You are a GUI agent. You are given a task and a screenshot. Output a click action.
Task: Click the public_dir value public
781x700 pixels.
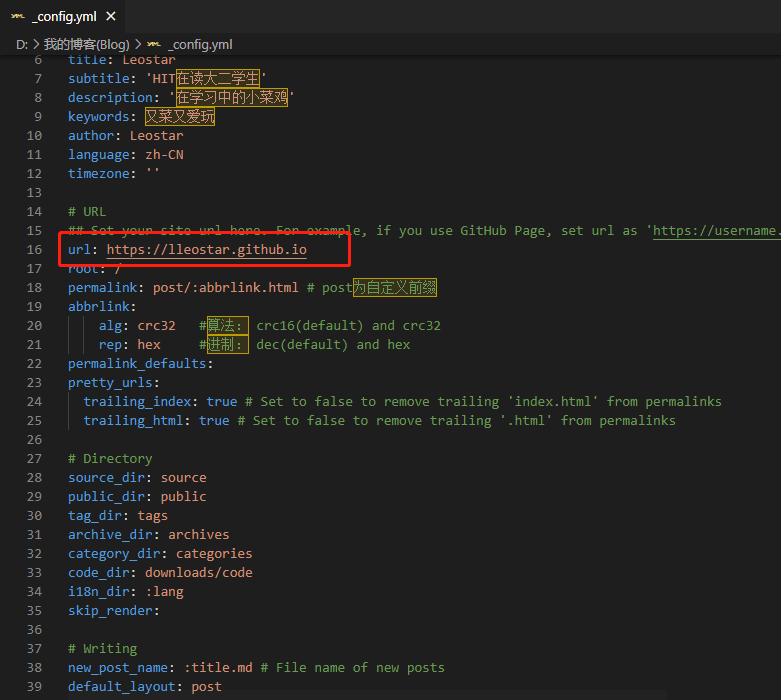click(183, 496)
